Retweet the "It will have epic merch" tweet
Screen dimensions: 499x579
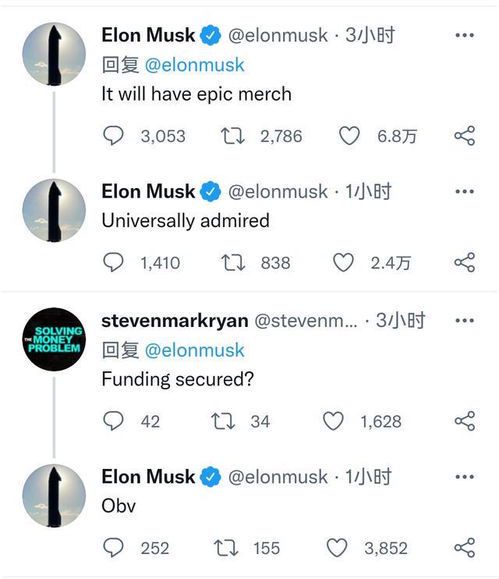232,136
